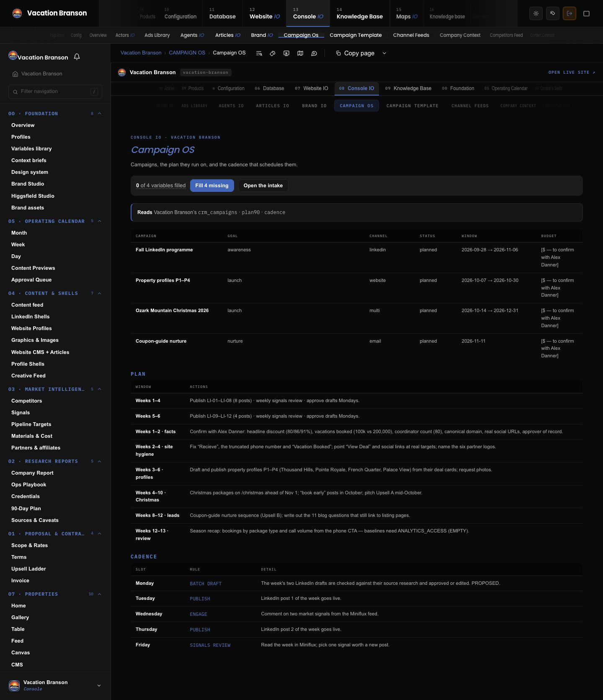Open the Vacation Branson Console account switcher
The image size is (603, 700).
pos(55,685)
